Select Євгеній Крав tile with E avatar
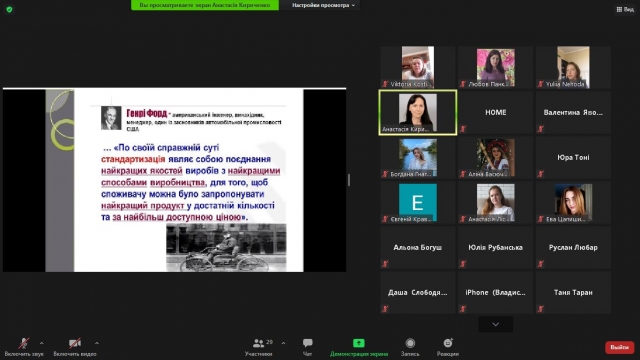This screenshot has height=360, width=640. click(x=418, y=202)
